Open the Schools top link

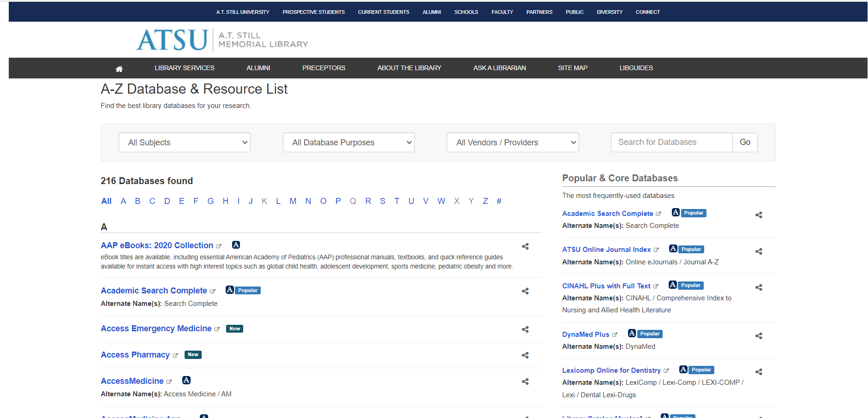[466, 12]
